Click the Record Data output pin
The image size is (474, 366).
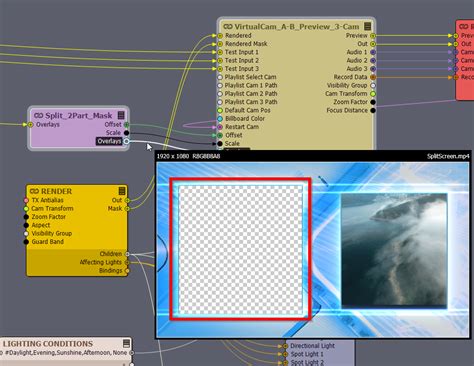(373, 77)
